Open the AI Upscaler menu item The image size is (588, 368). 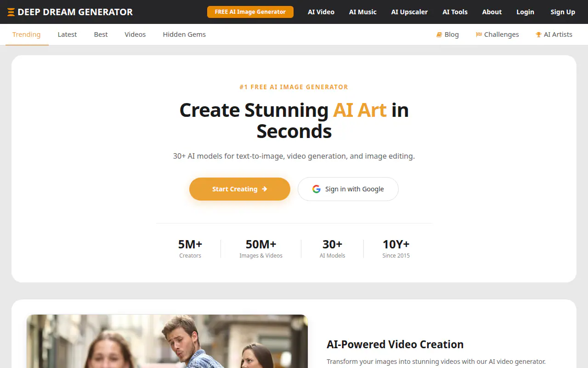click(x=410, y=12)
